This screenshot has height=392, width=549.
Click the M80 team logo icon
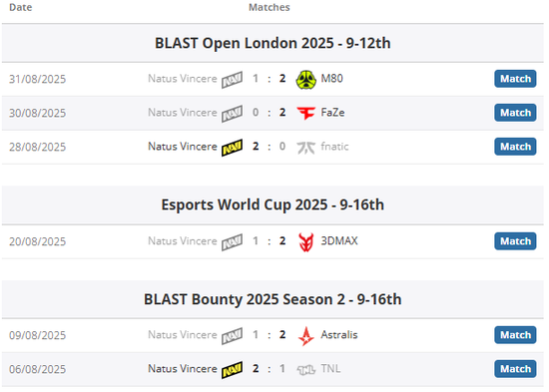coord(306,80)
